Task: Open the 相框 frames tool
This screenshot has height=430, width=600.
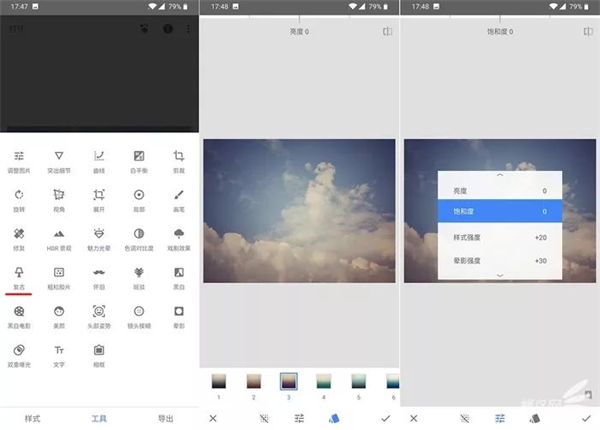Action: tap(99, 357)
